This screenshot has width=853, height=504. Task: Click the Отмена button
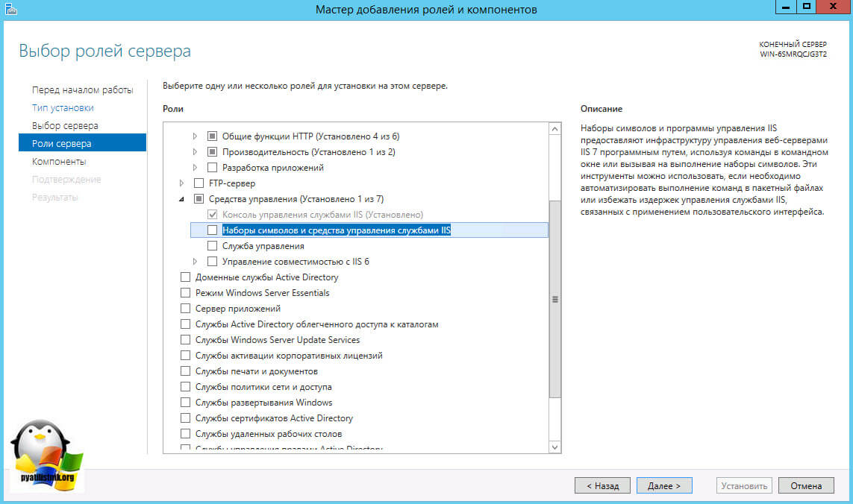(x=806, y=485)
